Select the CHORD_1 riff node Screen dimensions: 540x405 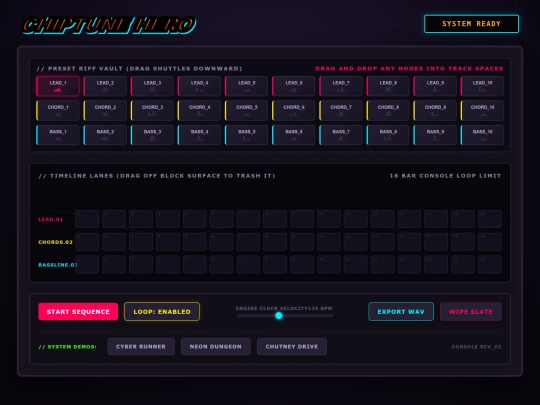tap(58, 111)
